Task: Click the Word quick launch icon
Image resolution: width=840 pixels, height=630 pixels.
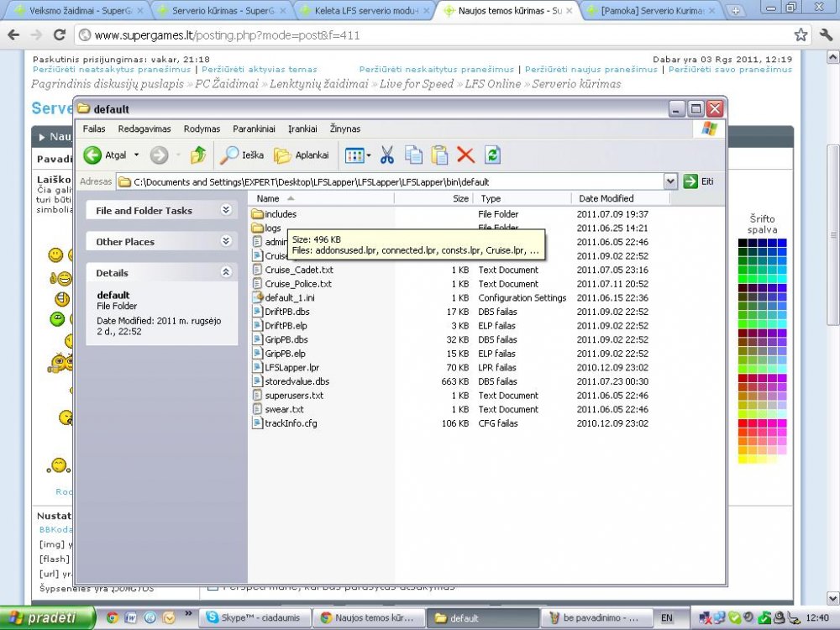Action: (x=131, y=617)
